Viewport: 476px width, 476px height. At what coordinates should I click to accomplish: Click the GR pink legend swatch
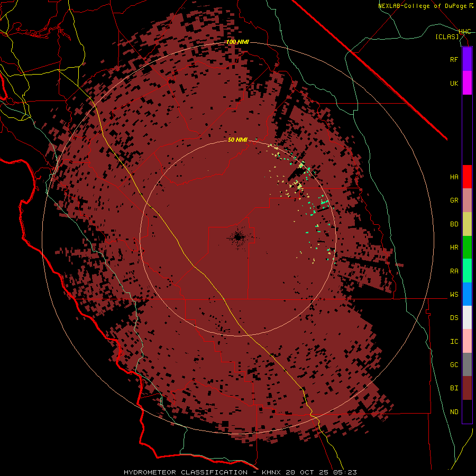[467, 200]
